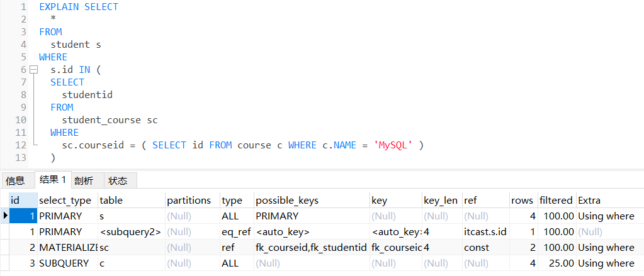644x276 pixels.
Task: Click the selected id cell of first row
Action: [23, 216]
